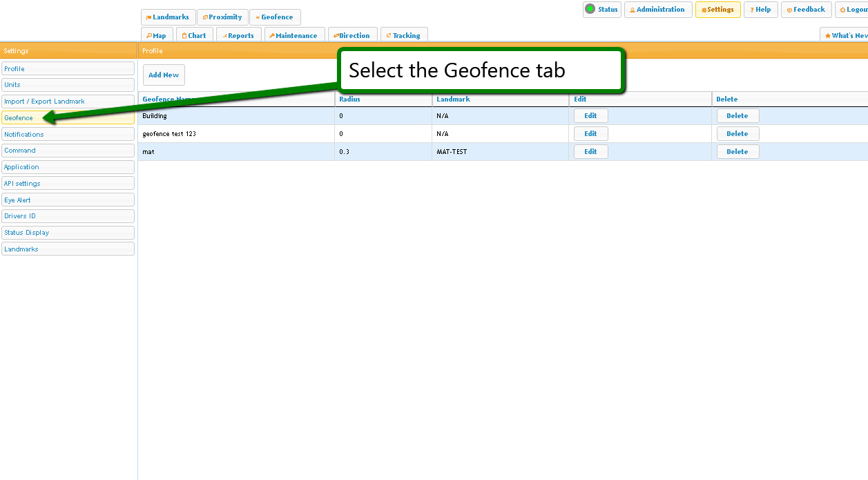Open the Landmarks toolbar button
The width and height of the screenshot is (868, 480).
[168, 17]
